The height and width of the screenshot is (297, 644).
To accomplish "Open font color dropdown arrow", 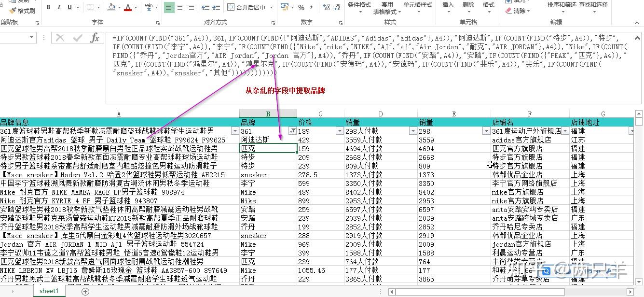I will (x=136, y=8).
